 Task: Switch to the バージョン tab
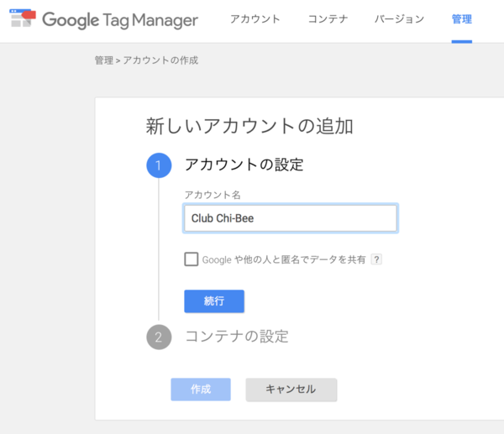coord(399,19)
